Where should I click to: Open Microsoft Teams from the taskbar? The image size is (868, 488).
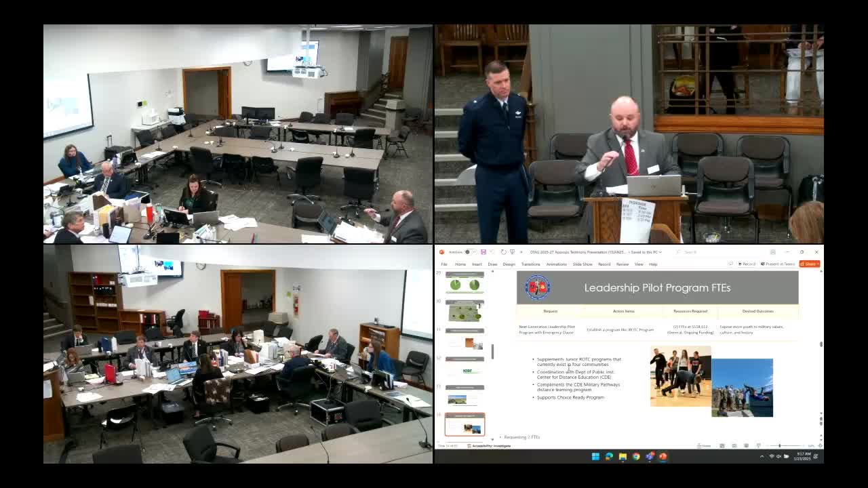click(x=650, y=456)
